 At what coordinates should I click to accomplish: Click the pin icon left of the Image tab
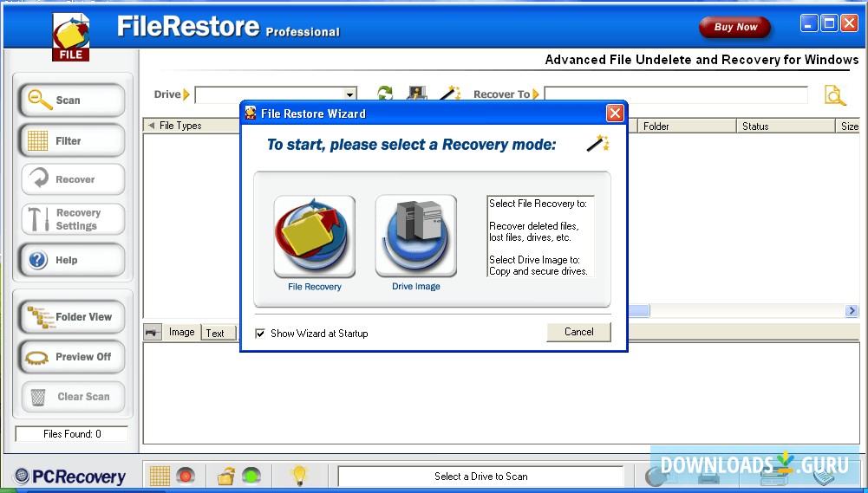152,332
